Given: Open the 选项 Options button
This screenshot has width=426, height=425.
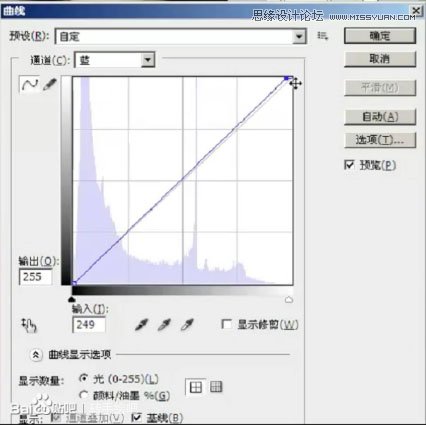Looking at the screenshot, I should [x=380, y=140].
